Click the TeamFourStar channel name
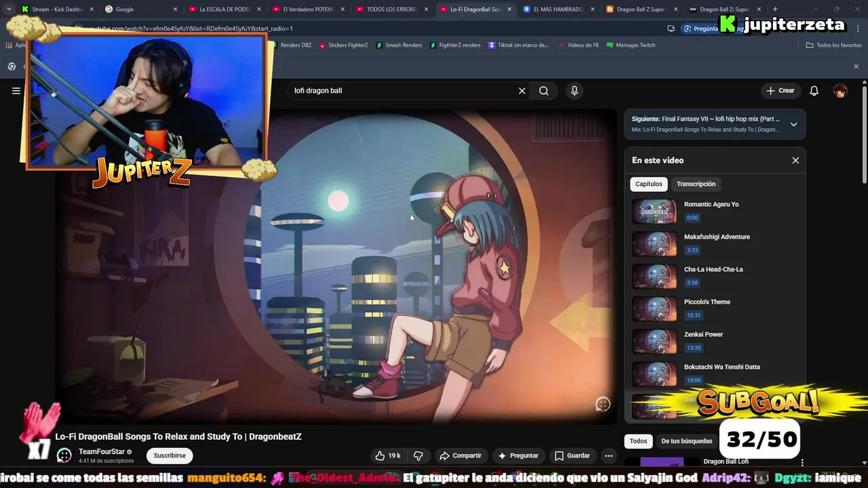 [x=102, y=451]
